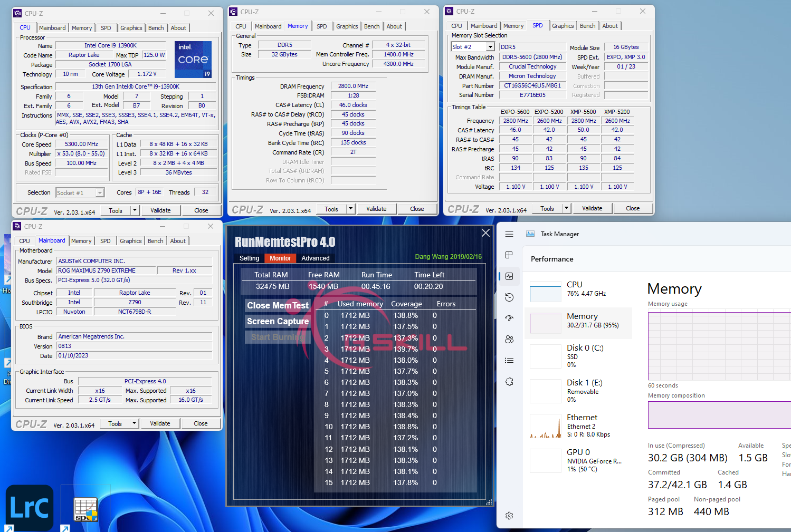
Task: Open the SPD tool desktop shortcut icon
Action: pyautogui.click(x=85, y=509)
